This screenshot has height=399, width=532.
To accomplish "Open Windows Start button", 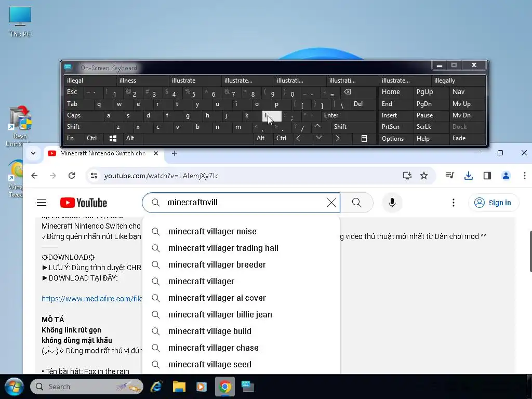I will [14, 387].
